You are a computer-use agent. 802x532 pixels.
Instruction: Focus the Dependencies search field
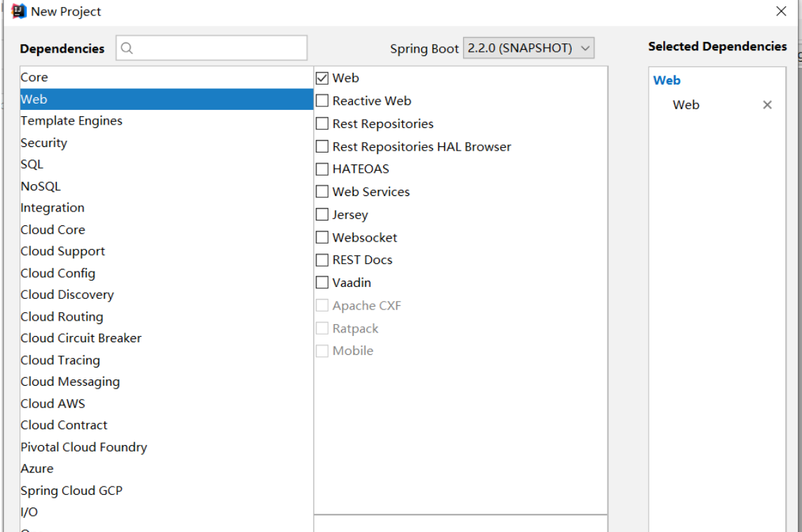[212, 48]
